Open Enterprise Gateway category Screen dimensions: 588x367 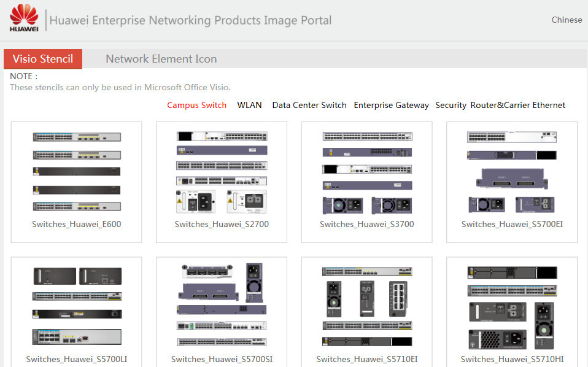click(x=391, y=106)
